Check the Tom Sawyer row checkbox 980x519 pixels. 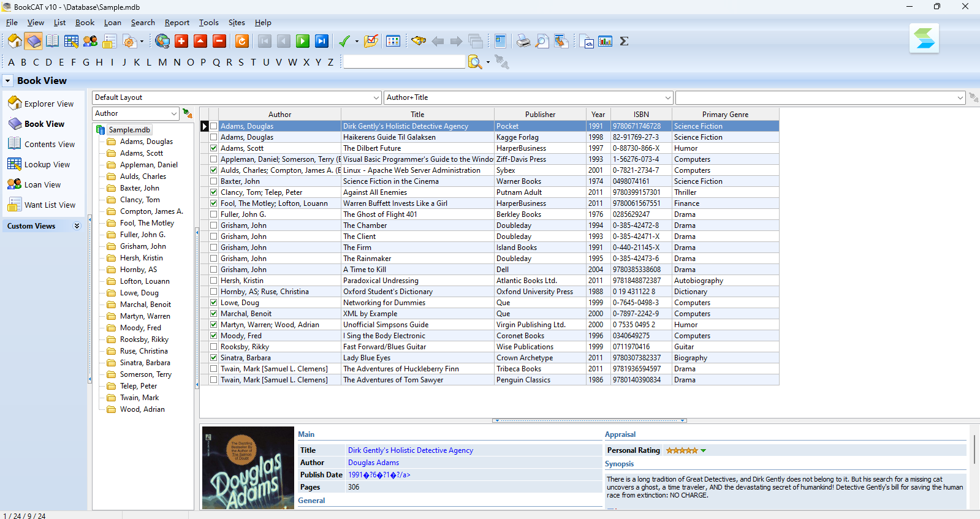(x=214, y=380)
